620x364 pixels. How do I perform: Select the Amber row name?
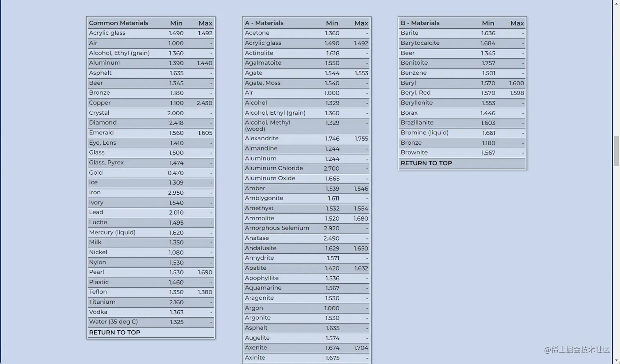[255, 188]
